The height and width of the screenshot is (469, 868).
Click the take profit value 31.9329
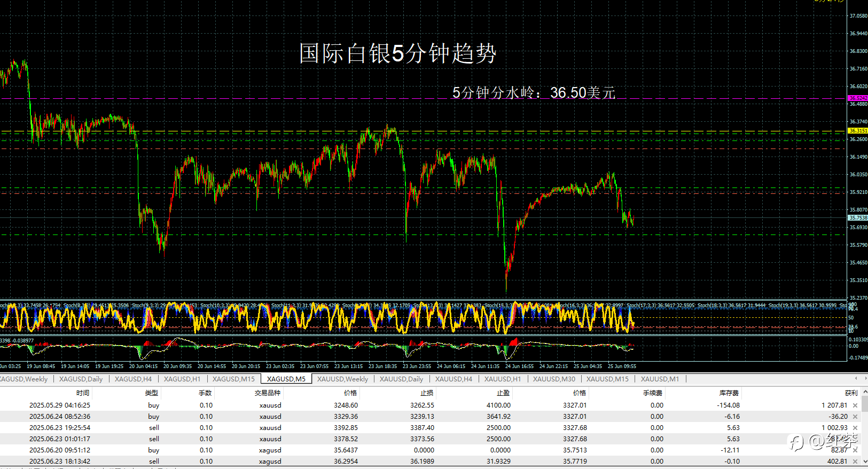(x=499, y=462)
